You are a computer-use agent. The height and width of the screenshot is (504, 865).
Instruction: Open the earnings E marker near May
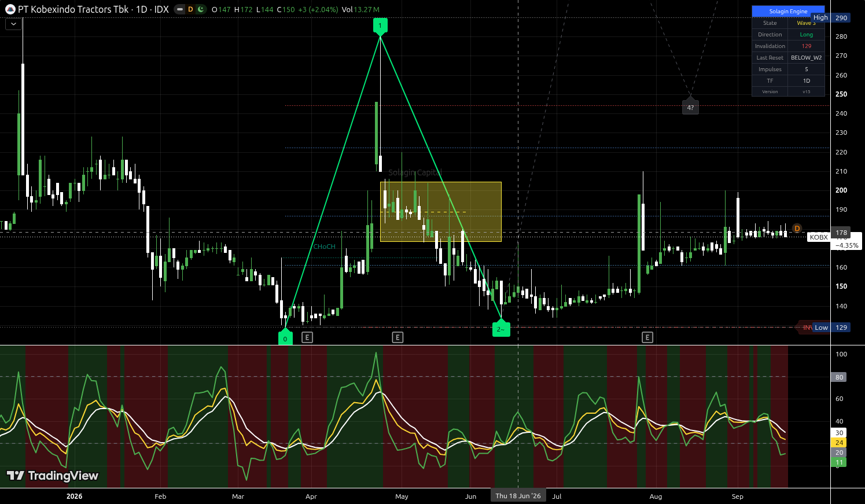coord(397,337)
